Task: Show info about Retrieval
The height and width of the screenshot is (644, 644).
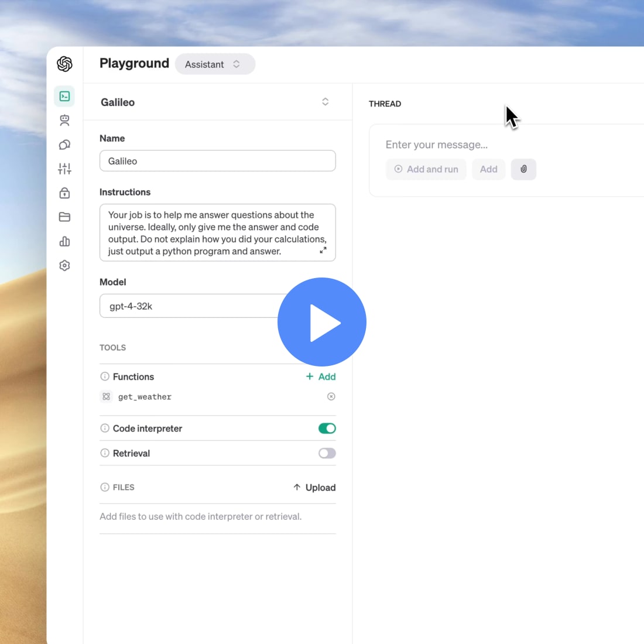Action: [x=105, y=453]
